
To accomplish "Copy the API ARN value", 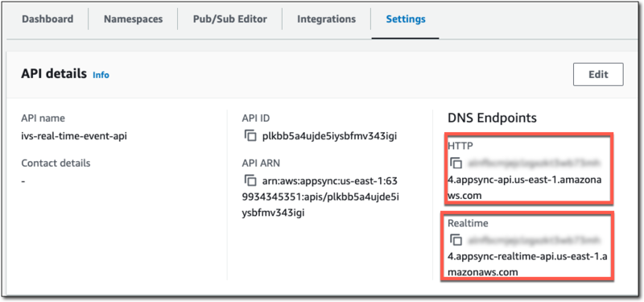I will pyautogui.click(x=250, y=180).
